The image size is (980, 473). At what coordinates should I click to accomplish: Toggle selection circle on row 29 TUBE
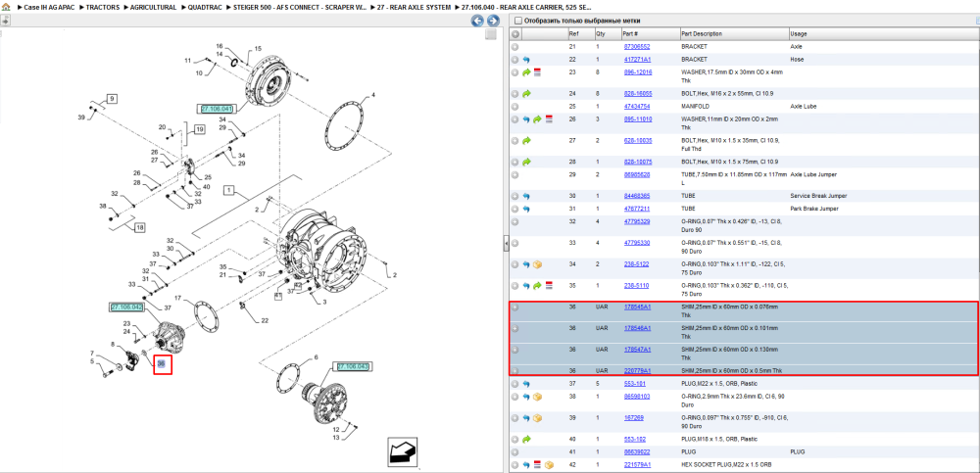click(515, 175)
